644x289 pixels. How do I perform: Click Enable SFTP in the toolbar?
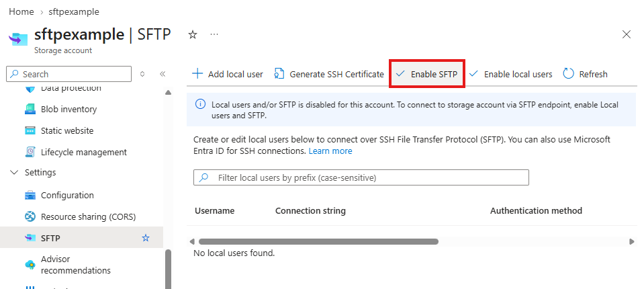[426, 74]
